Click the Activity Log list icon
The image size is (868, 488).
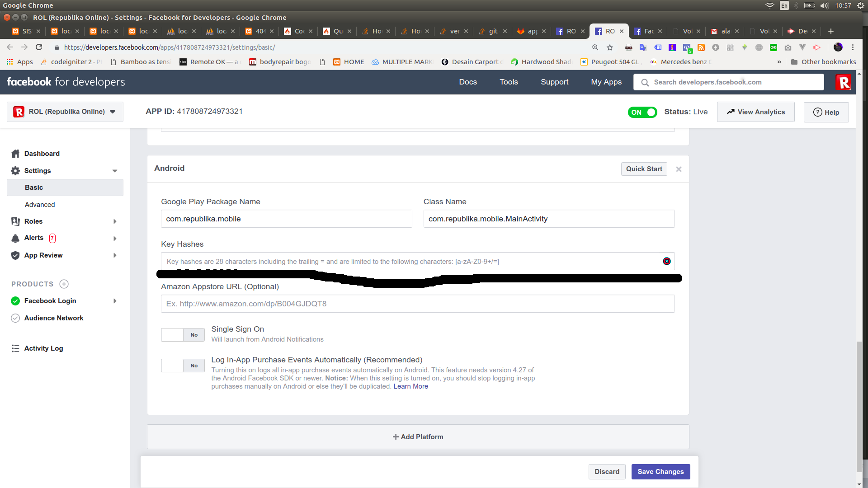tap(15, 348)
